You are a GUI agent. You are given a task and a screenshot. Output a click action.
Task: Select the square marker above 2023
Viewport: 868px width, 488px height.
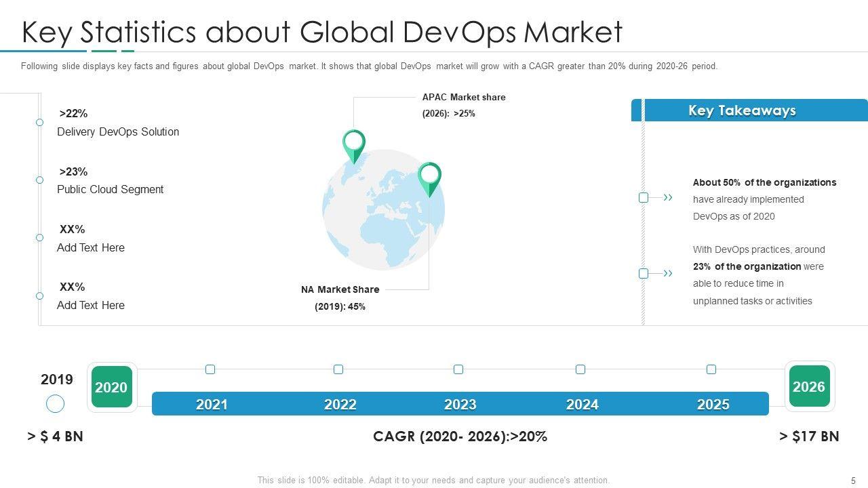pyautogui.click(x=458, y=369)
